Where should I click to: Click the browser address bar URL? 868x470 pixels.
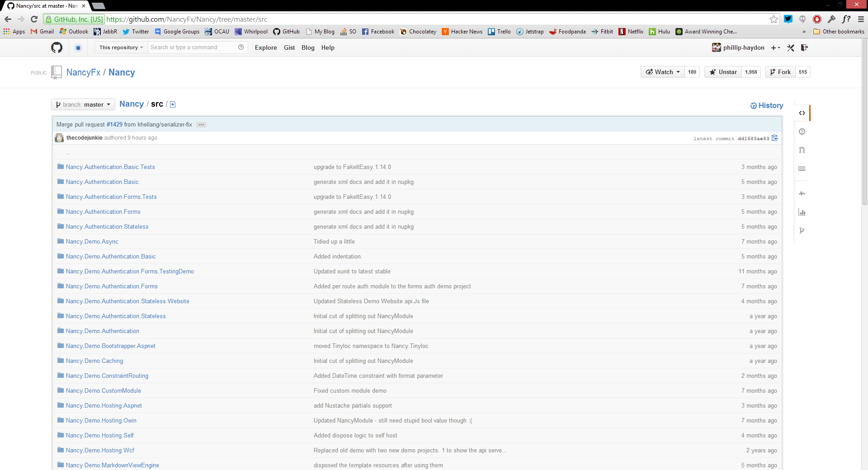coord(187,19)
